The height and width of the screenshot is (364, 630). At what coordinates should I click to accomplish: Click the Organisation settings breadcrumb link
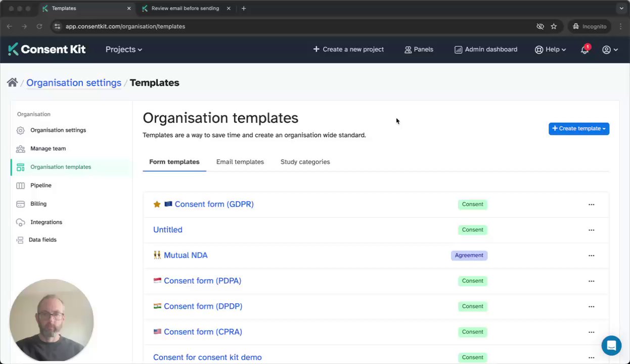[x=74, y=82]
